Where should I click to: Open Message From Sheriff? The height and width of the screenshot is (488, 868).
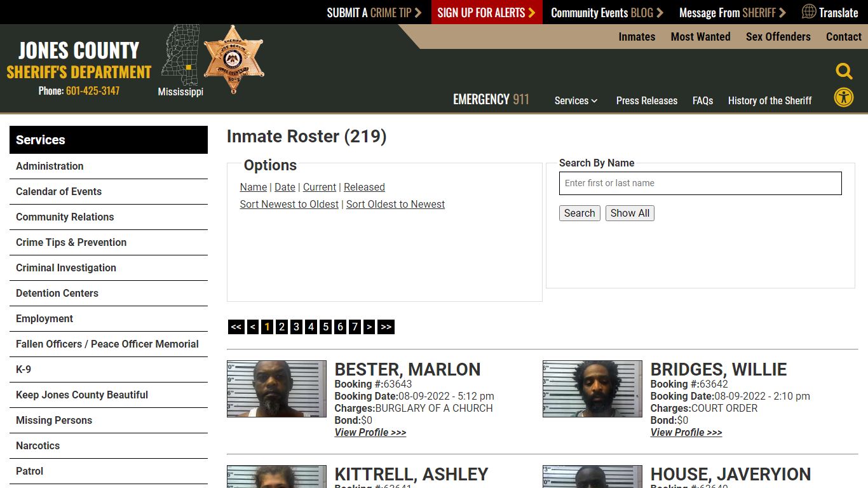733,12
